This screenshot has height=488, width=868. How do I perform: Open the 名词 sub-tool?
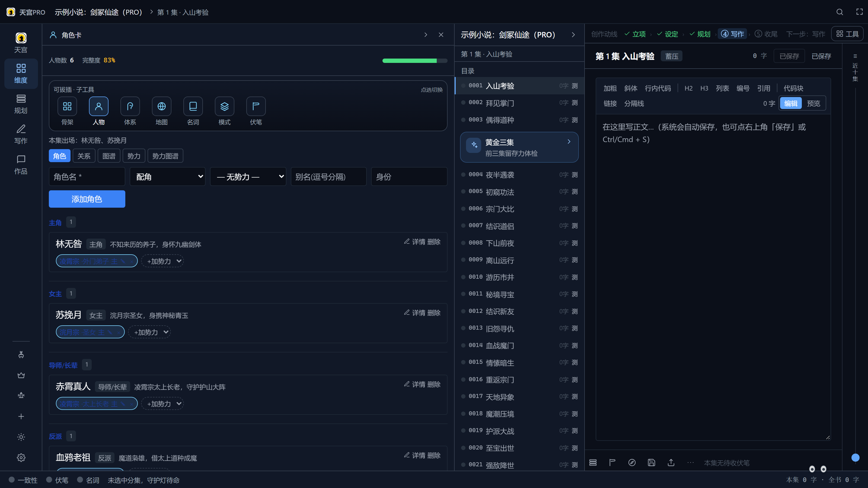click(193, 107)
